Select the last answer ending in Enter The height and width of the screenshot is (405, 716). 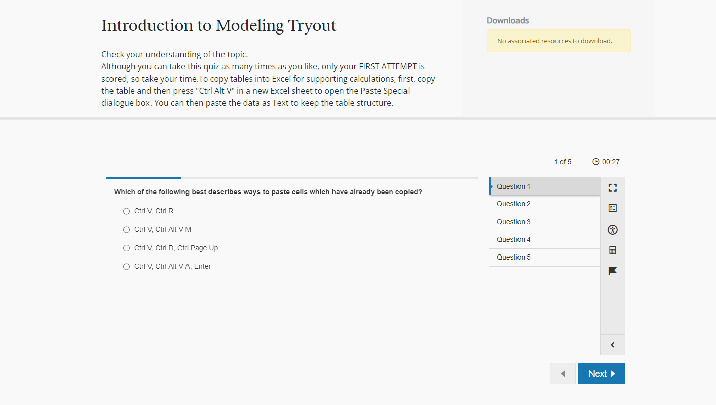coord(127,266)
